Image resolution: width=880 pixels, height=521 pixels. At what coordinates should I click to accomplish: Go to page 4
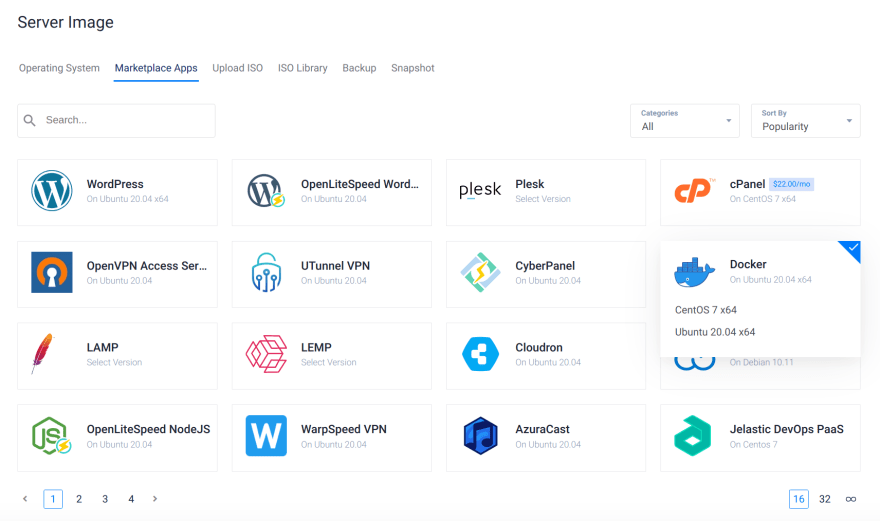(x=131, y=499)
